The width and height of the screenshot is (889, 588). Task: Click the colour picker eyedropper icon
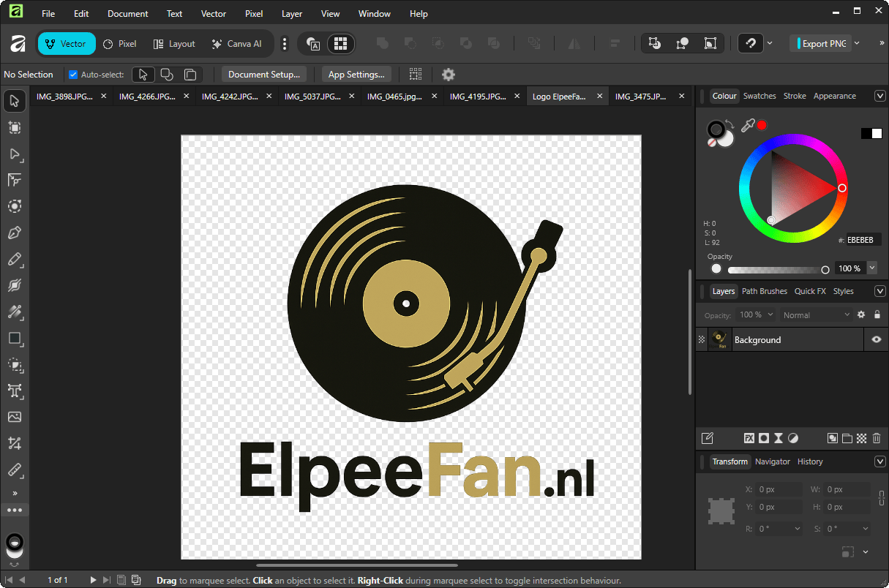coord(747,126)
